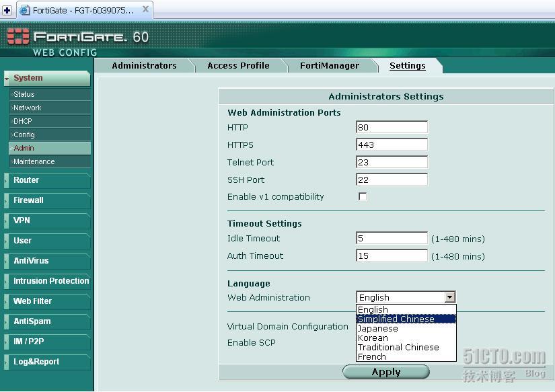Close the FortiGate browser tab
Image resolution: width=555 pixels, height=392 pixels.
click(x=145, y=9)
